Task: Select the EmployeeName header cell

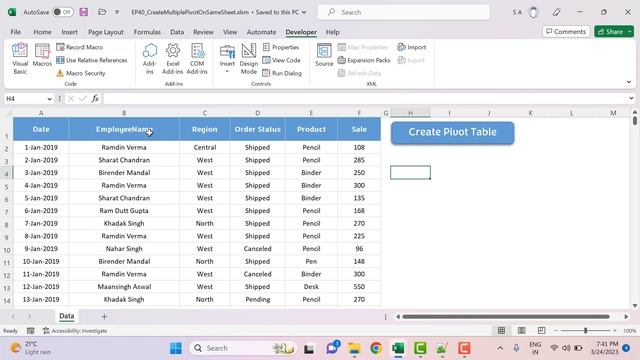Action: 124,129
